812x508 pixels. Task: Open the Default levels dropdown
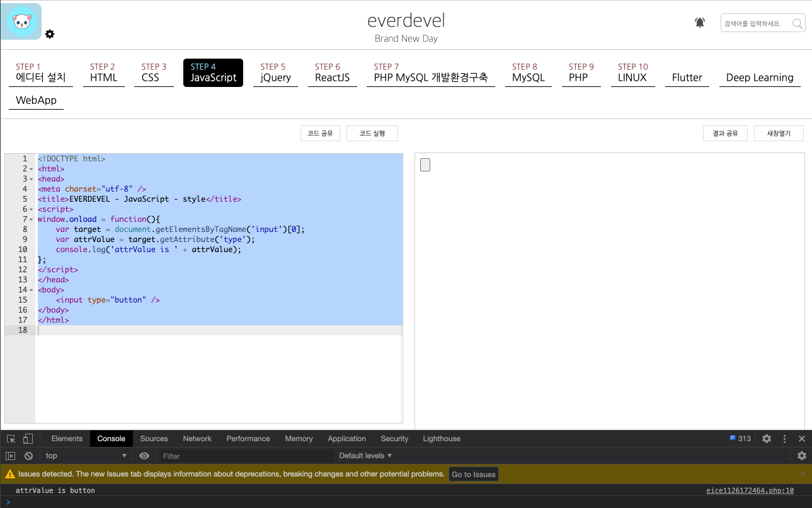click(365, 456)
